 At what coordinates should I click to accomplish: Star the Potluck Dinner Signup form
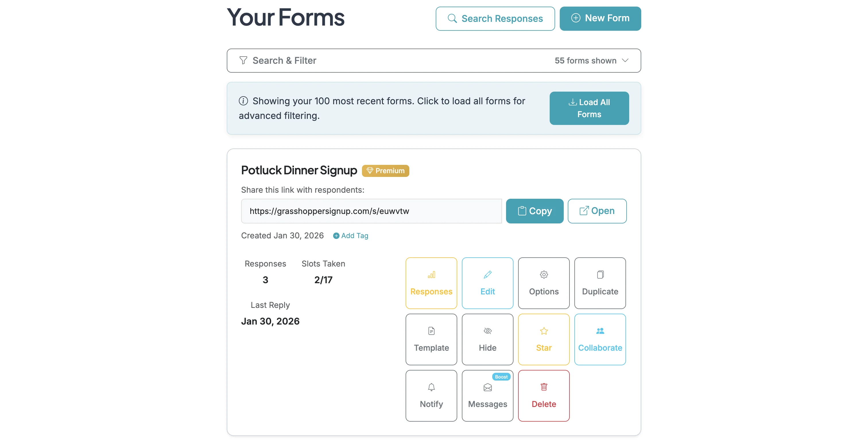coord(544,339)
